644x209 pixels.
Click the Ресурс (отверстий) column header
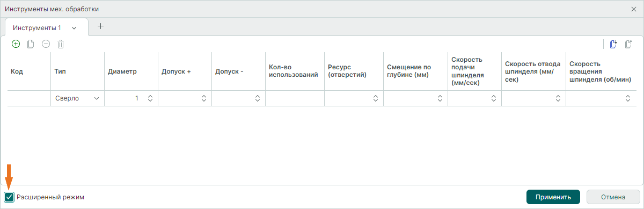coord(354,71)
